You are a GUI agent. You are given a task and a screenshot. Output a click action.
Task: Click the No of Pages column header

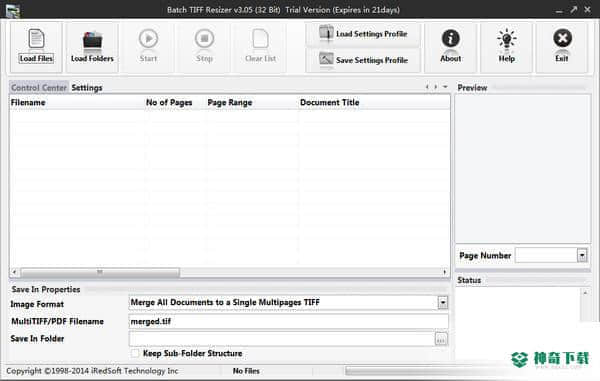[x=174, y=103]
